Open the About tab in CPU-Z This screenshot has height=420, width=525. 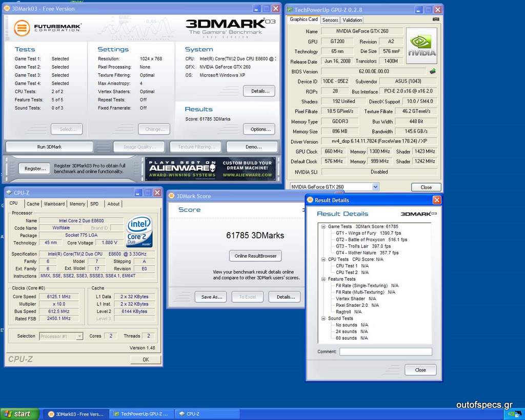click(113, 204)
